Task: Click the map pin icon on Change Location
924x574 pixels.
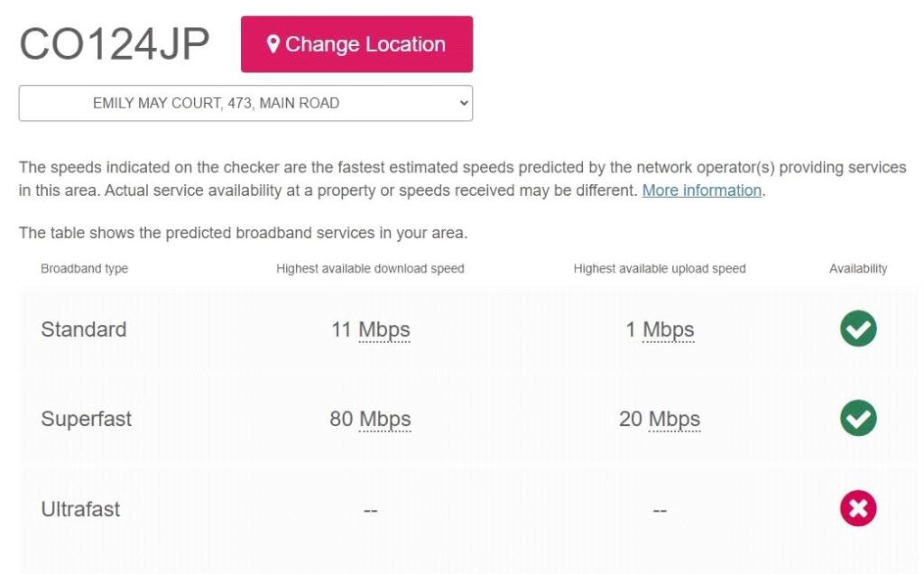Action: 273,44
